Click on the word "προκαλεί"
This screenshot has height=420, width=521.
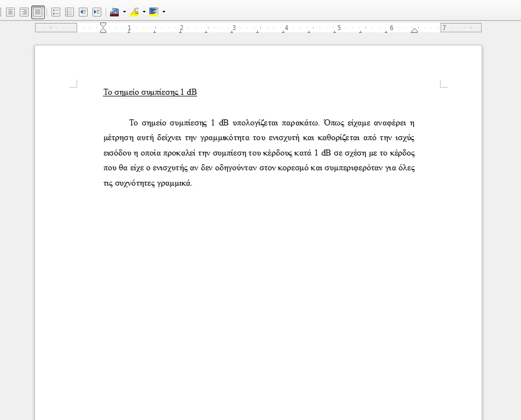pyautogui.click(x=179, y=153)
